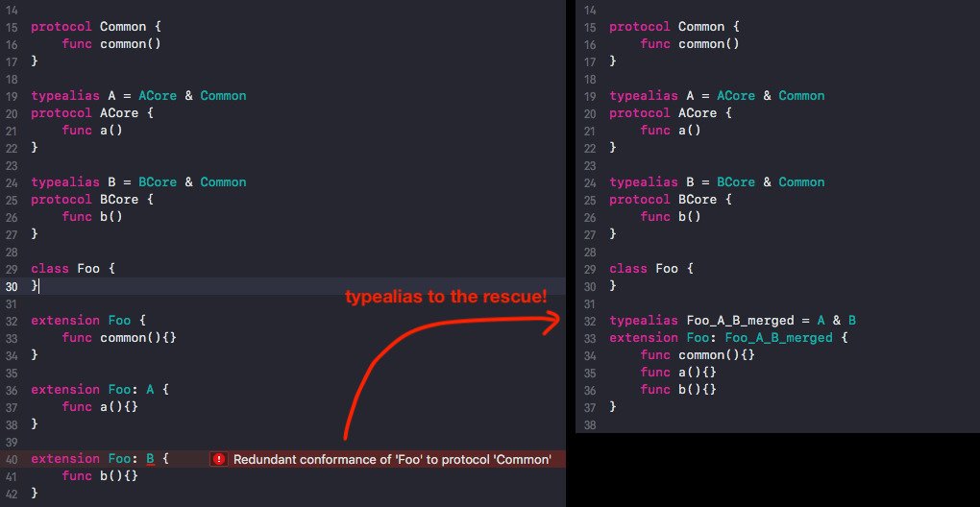Select line number 30 in the left editor gutter
The width and height of the screenshot is (980, 507).
(x=12, y=286)
